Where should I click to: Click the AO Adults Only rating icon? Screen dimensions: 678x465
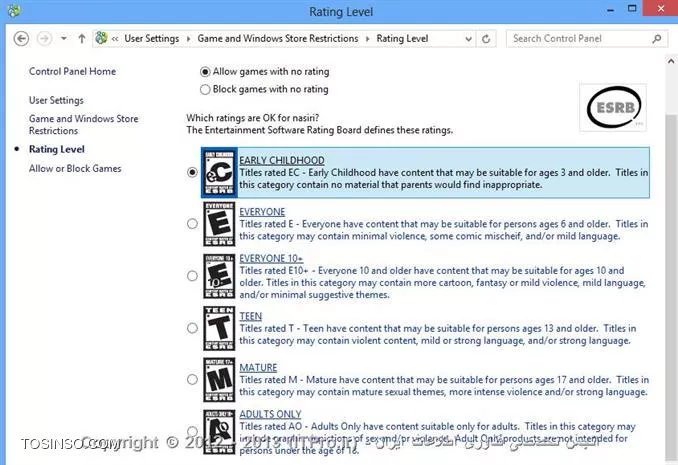coord(220,432)
